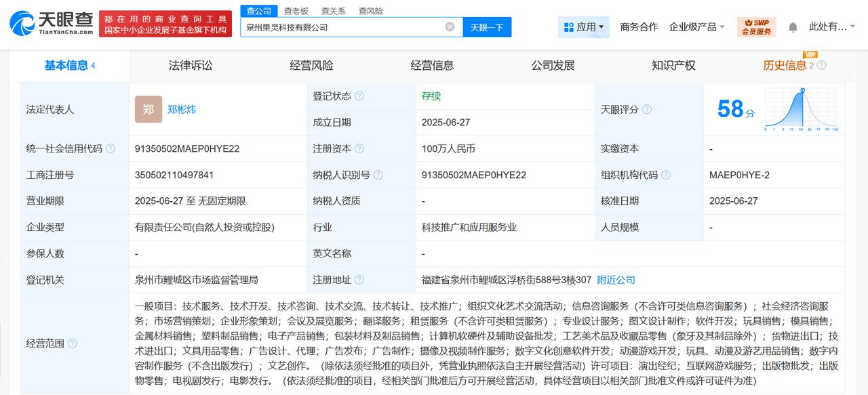The width and height of the screenshot is (868, 395).
Task: Click the notification bell icon
Action: 793,27
